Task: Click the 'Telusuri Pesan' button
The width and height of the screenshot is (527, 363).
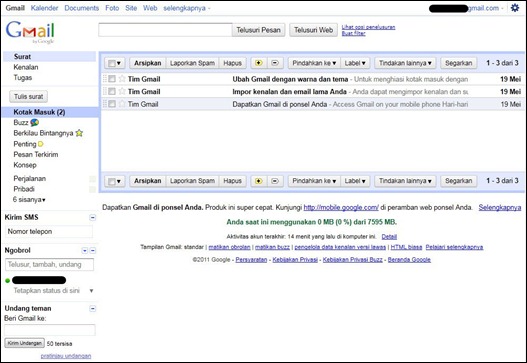Action: 258,30
